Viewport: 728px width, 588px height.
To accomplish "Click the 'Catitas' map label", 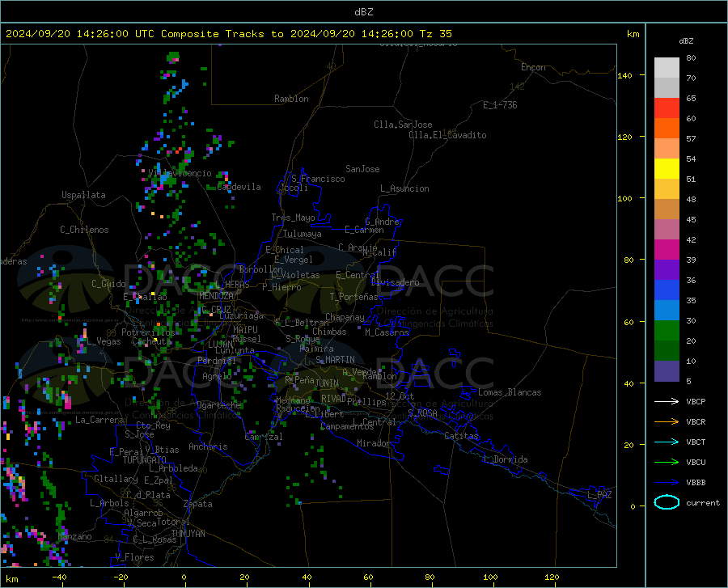I will [461, 436].
